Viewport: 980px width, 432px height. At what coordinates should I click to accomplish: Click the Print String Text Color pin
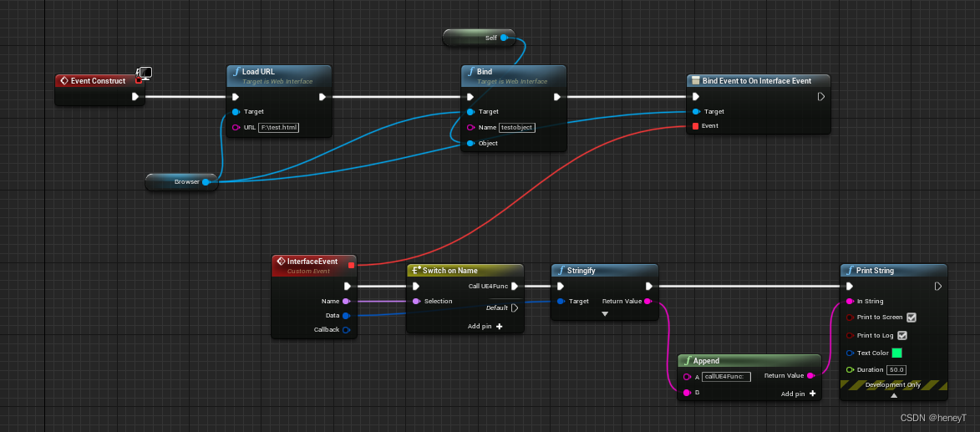850,353
